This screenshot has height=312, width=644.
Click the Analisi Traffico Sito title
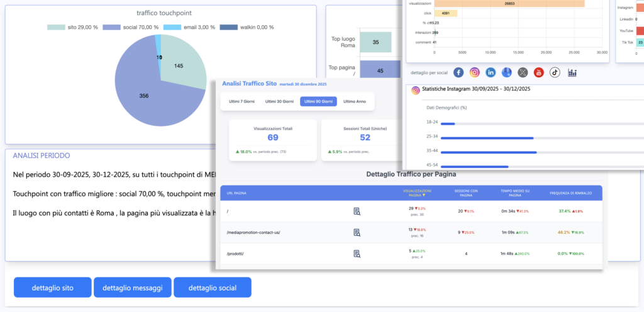pyautogui.click(x=249, y=83)
